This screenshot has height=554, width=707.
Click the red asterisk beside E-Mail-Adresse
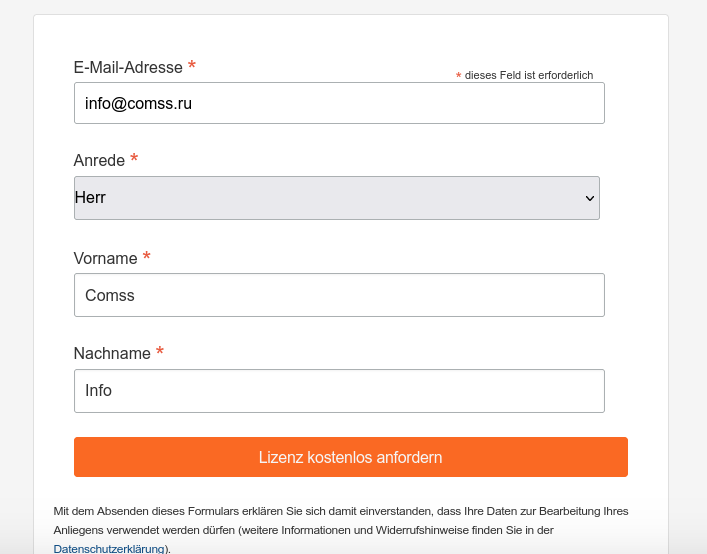click(192, 66)
